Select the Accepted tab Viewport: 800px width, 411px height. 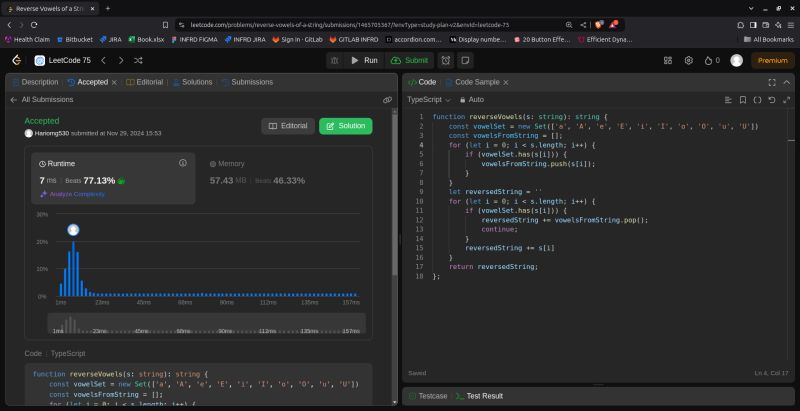pos(88,82)
